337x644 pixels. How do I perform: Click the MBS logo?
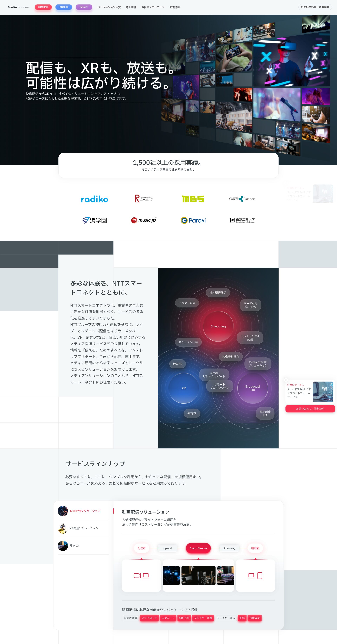(193, 199)
